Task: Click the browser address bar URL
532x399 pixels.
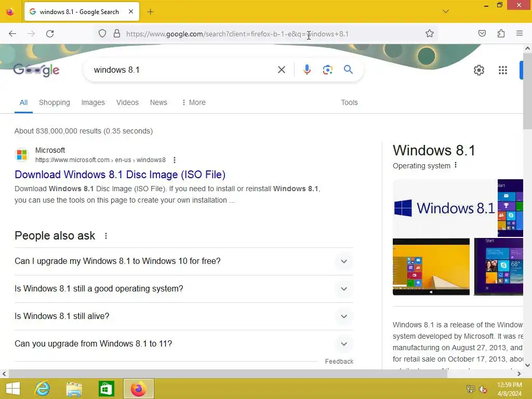Action: [237, 34]
